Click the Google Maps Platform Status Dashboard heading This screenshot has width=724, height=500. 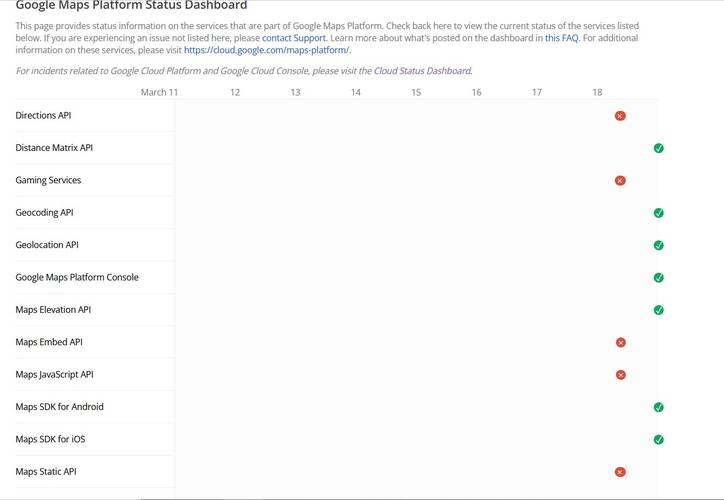point(131,5)
